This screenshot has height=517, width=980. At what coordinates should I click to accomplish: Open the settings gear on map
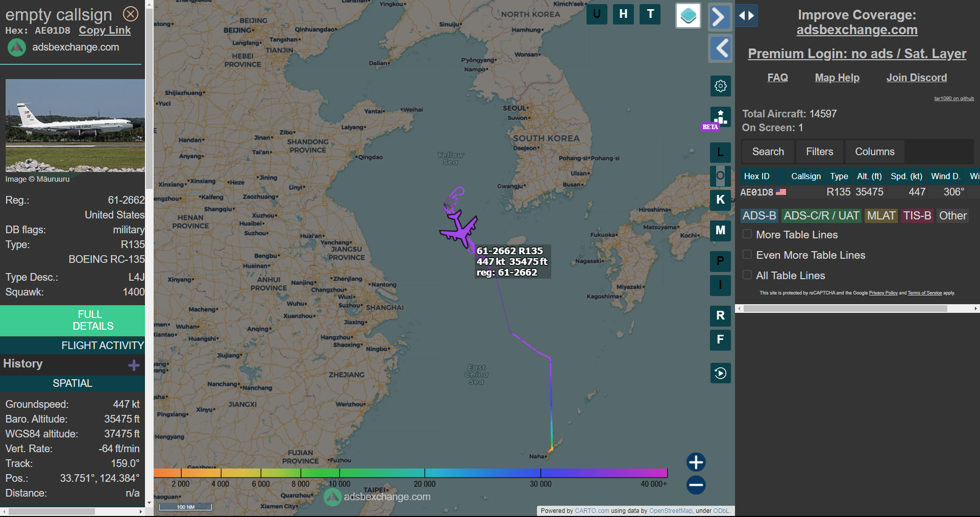point(720,86)
